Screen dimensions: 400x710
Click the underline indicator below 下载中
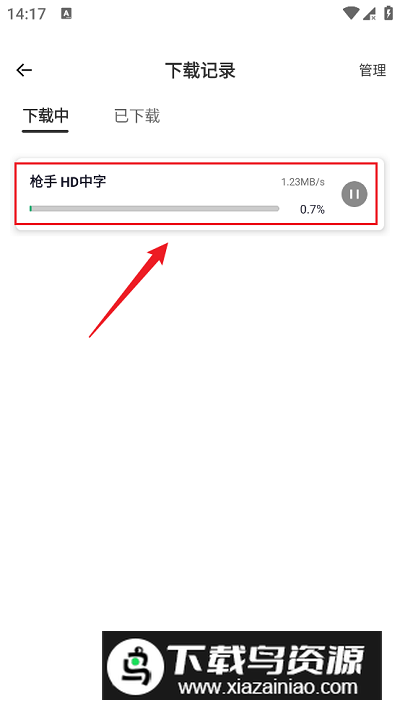click(45, 131)
